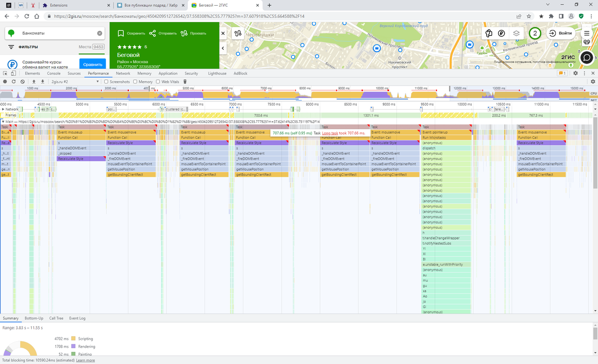Screen dimensions: 598x364
Task: Click into the browser address bar
Action: coord(280,16)
